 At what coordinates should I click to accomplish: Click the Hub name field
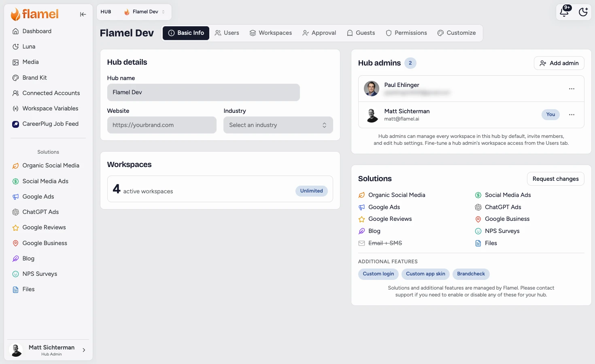click(x=203, y=92)
